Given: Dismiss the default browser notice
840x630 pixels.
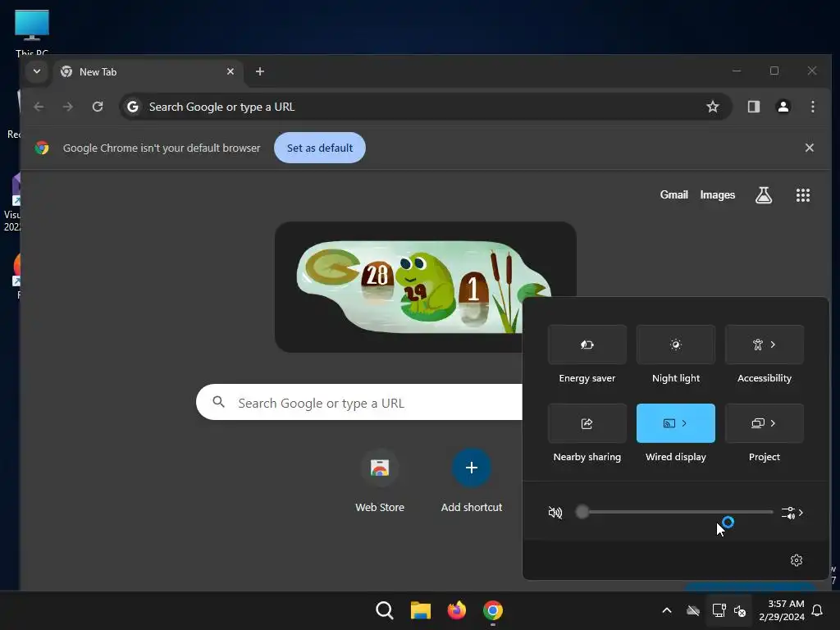Looking at the screenshot, I should (x=810, y=148).
